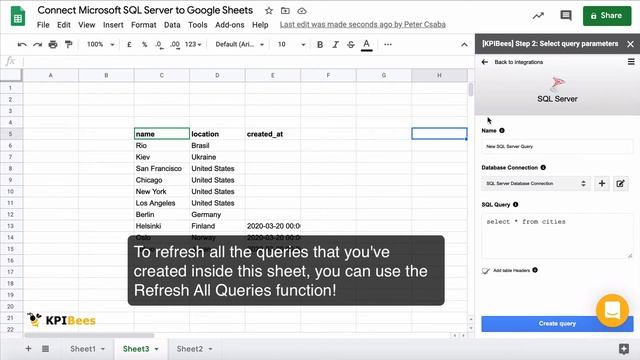The image size is (640, 360).
Task: Open font family dropdown
Action: [240, 44]
